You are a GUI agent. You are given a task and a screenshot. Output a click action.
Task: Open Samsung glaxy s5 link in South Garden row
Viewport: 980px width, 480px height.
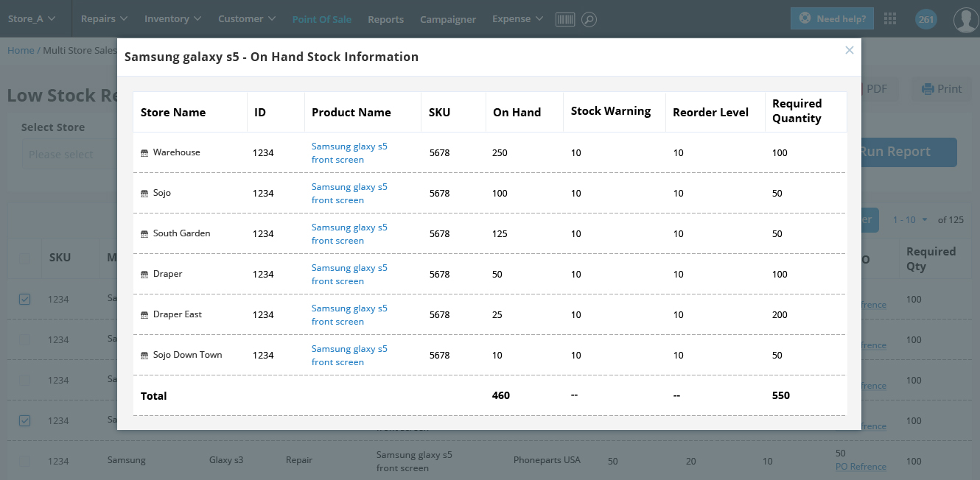click(x=349, y=234)
